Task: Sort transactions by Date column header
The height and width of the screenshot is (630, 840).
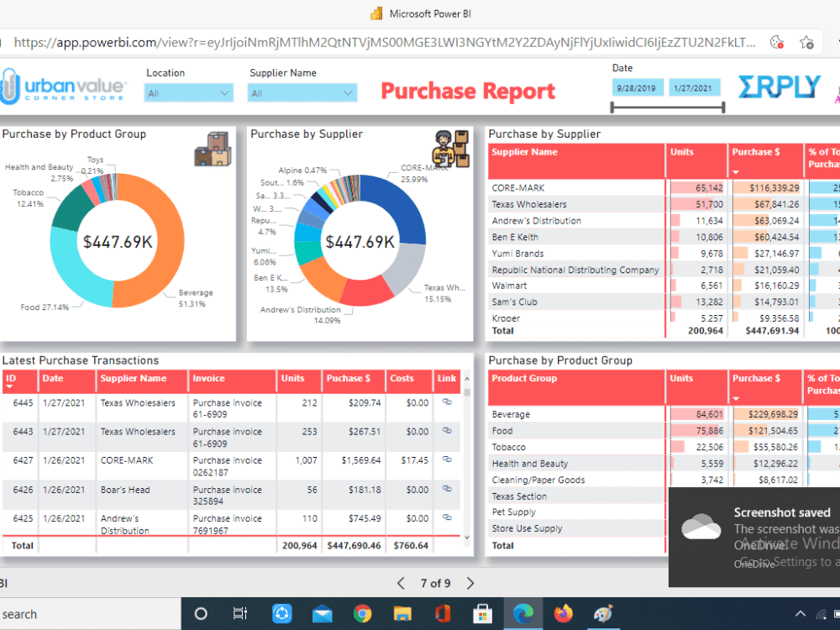Action: 67,381
